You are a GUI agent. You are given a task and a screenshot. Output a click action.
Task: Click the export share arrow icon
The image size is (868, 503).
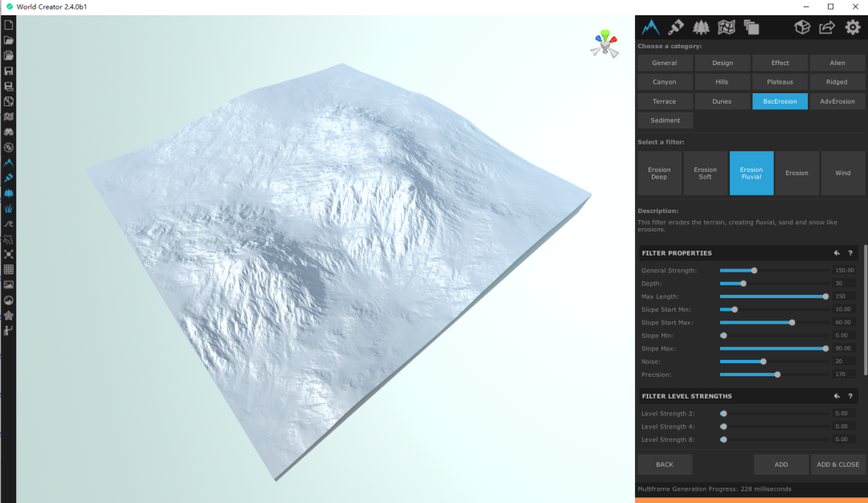[x=827, y=27]
